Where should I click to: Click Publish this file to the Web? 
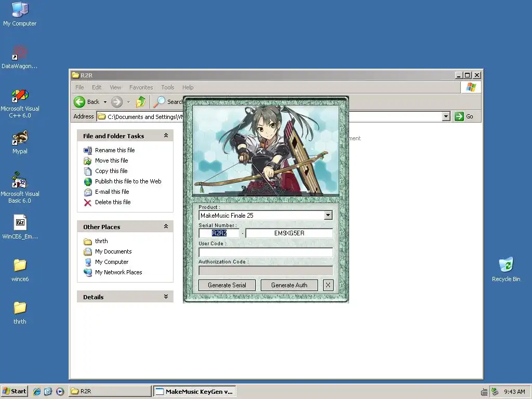(128, 181)
